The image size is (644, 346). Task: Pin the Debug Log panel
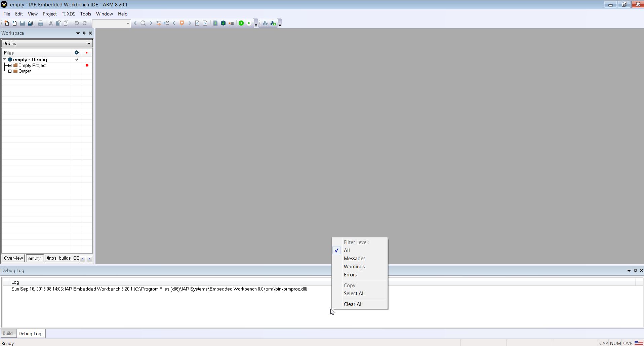635,271
